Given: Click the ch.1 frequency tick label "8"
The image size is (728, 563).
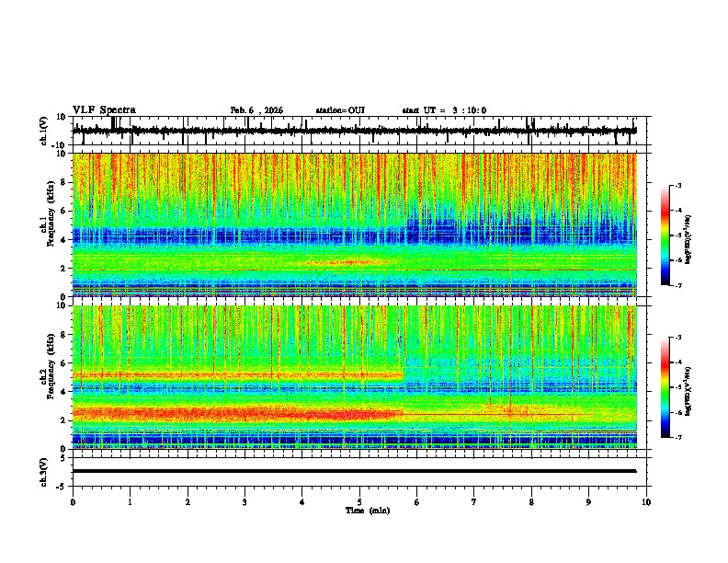Looking at the screenshot, I should [64, 182].
